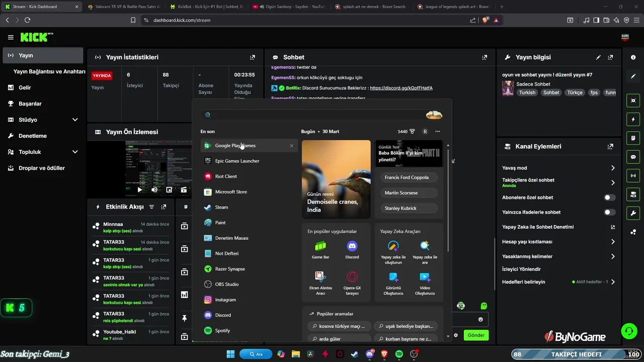Viewport: 644px width, 362px height.
Task: Open Razer Synapse from recent list
Action: pos(249,269)
